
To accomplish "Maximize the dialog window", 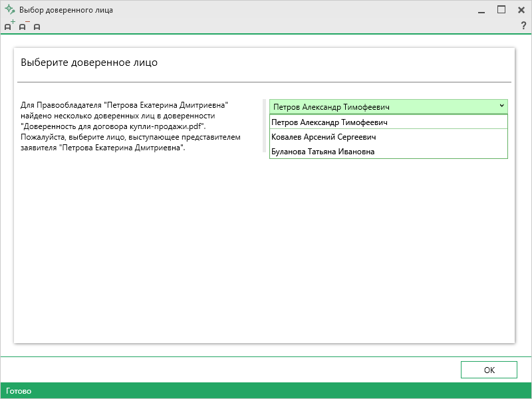I will (501, 10).
